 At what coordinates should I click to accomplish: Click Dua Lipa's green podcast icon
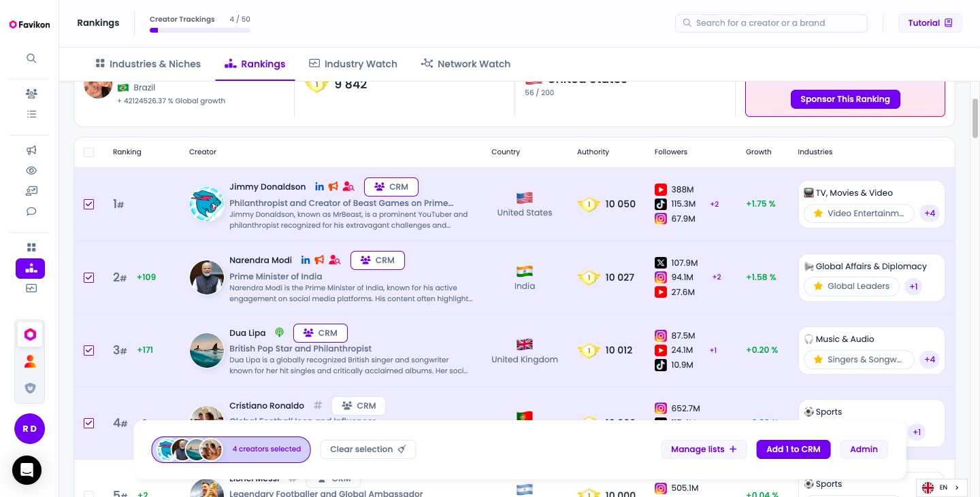click(279, 332)
